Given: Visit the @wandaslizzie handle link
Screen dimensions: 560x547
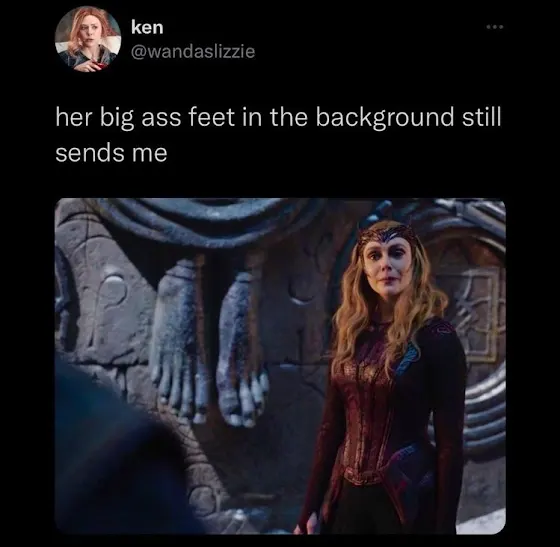Looking at the screenshot, I should pos(193,51).
